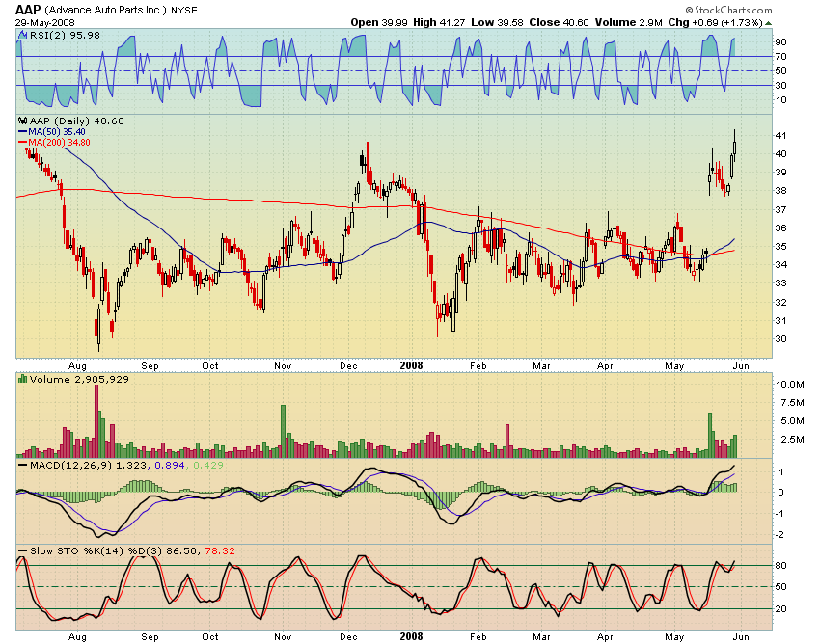Click the red Slow STO %D value 78.32
Image resolution: width=820 pixels, height=644 pixels.
click(x=220, y=550)
